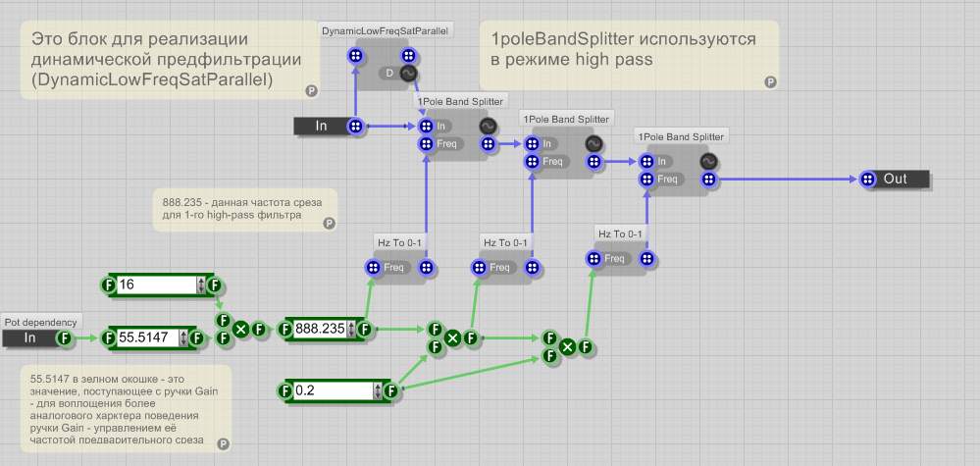Click the right F connector of 55.5147 box
This screenshot has height=466, width=980.
196,337
